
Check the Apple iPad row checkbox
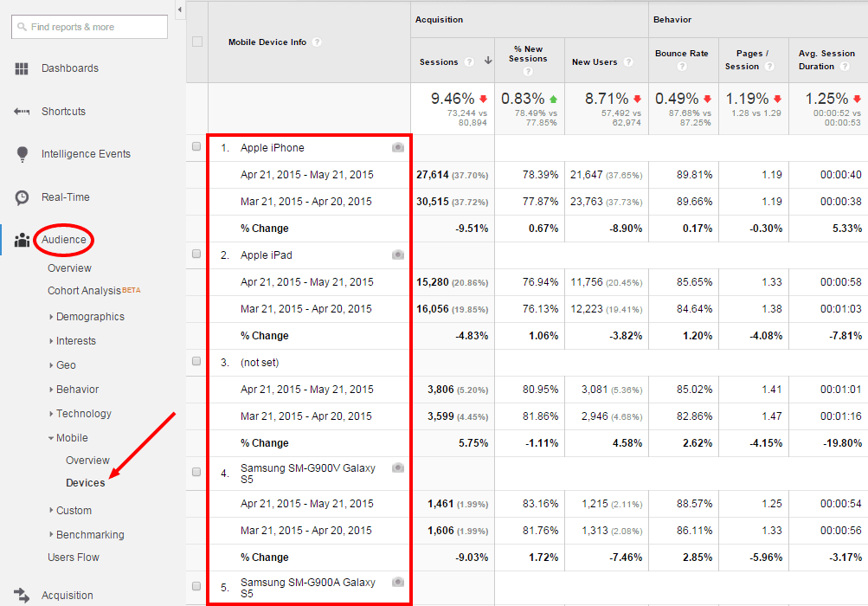196,254
